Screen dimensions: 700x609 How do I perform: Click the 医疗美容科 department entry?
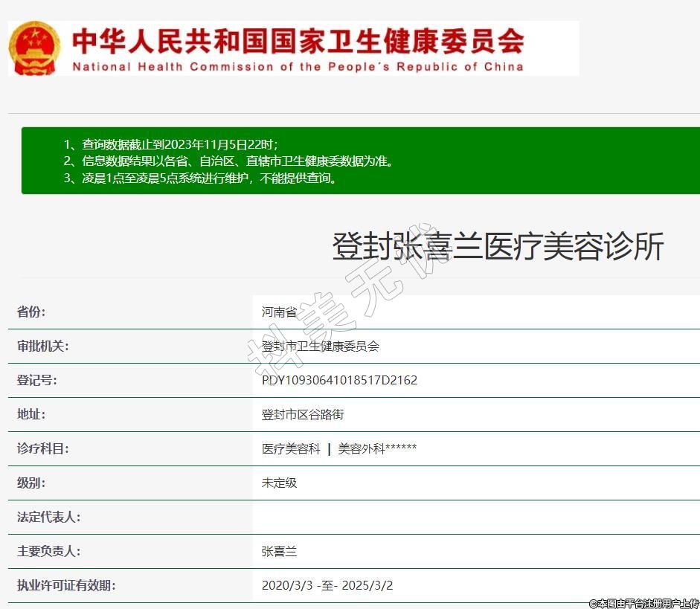(x=291, y=449)
